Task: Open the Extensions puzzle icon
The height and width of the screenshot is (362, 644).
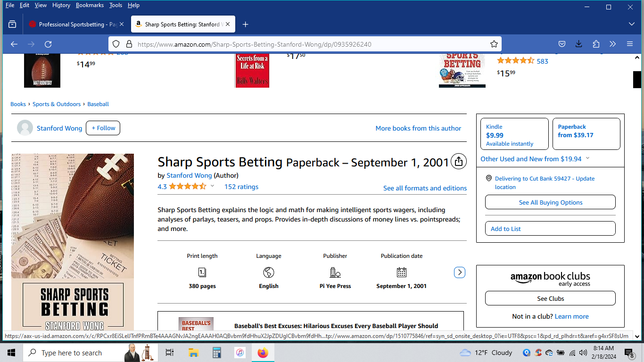Action: [596, 44]
